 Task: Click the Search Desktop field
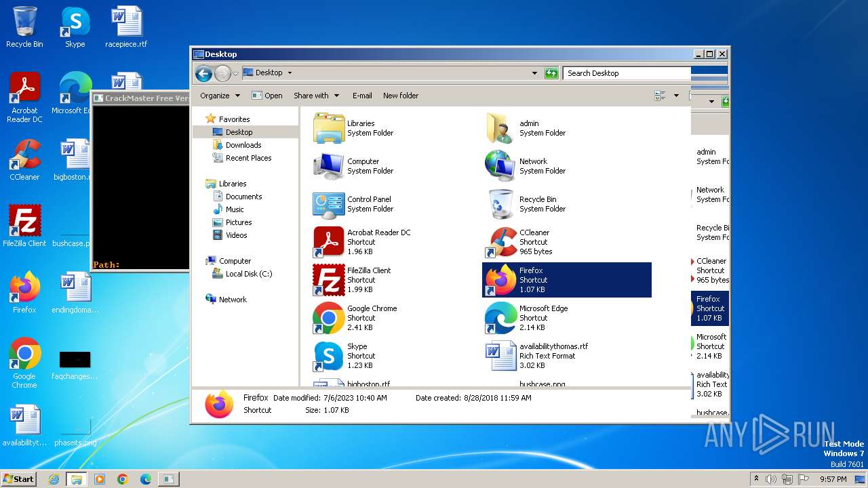pos(627,73)
